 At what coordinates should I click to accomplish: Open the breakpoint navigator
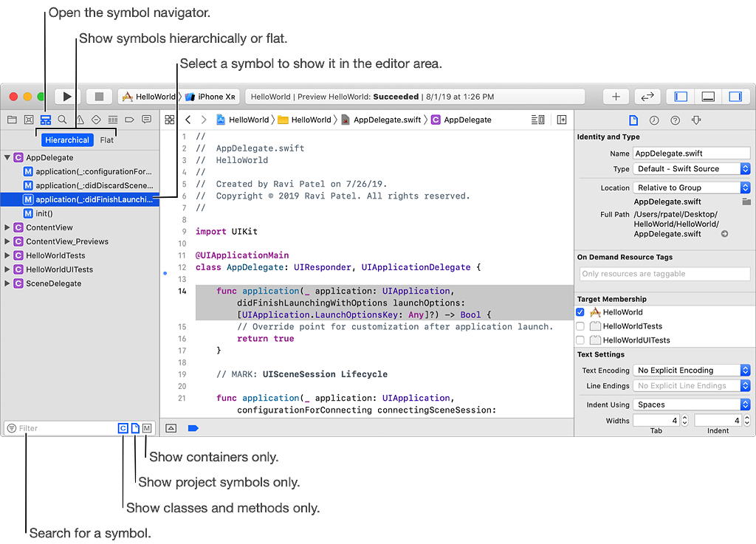(x=130, y=120)
